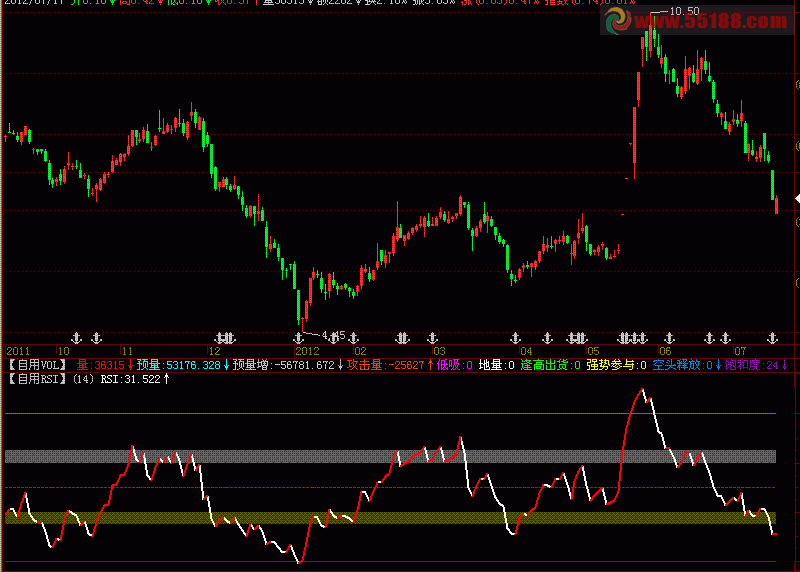The height and width of the screenshot is (572, 800).
Task: Click the 强势参与:0 indicator value
Action: (616, 365)
